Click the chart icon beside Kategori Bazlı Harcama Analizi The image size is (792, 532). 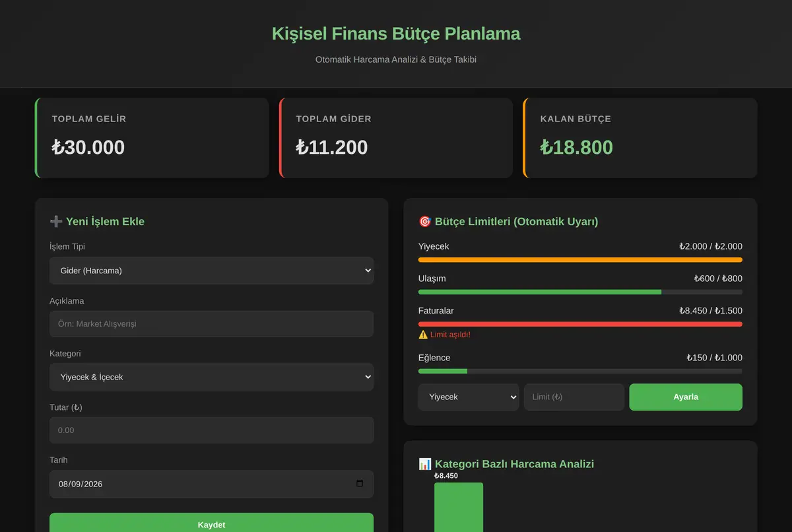tap(425, 464)
